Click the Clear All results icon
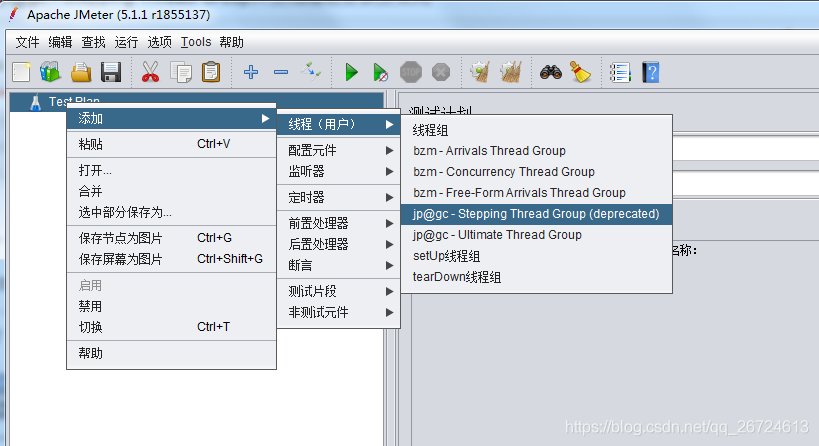Image resolution: width=819 pixels, height=446 pixels. point(511,72)
